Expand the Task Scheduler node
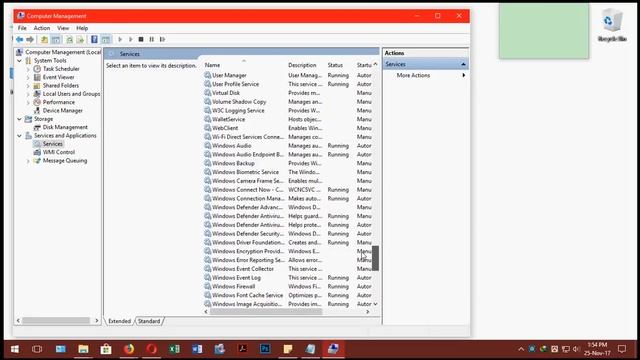The height and width of the screenshot is (360, 640). click(28, 69)
